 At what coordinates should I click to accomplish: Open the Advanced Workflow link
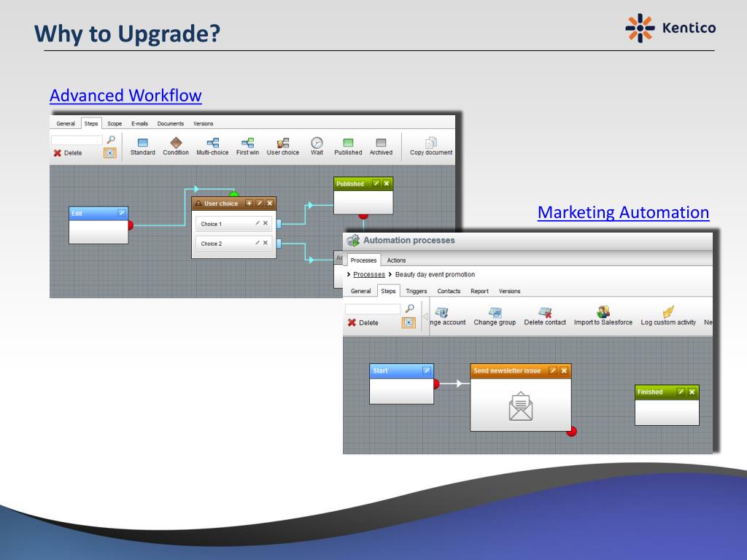[125, 96]
